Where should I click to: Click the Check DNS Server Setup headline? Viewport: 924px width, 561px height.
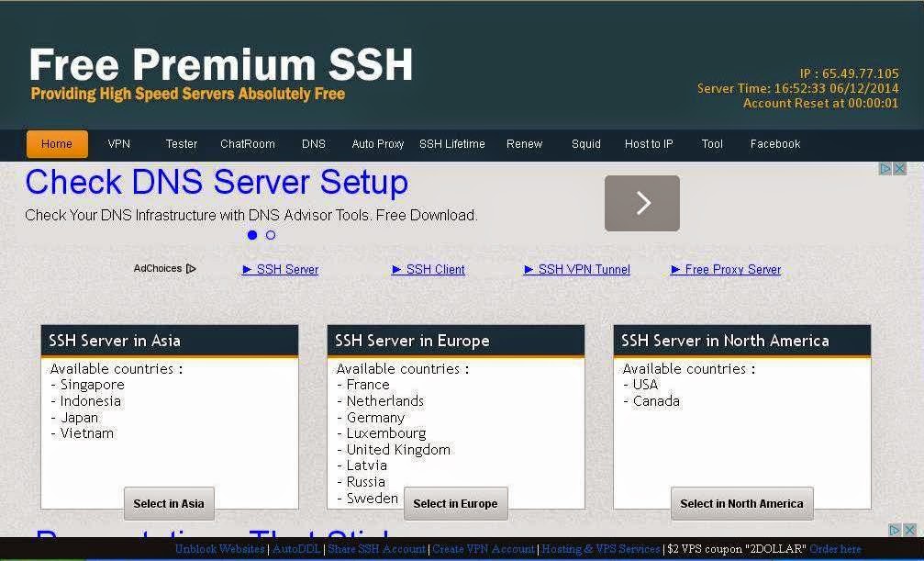tap(217, 182)
